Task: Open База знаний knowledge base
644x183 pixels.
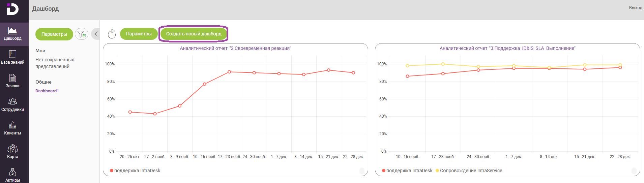Action: click(x=12, y=57)
